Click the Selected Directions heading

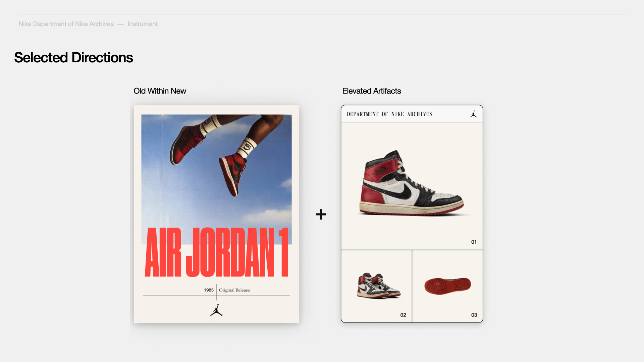73,58
